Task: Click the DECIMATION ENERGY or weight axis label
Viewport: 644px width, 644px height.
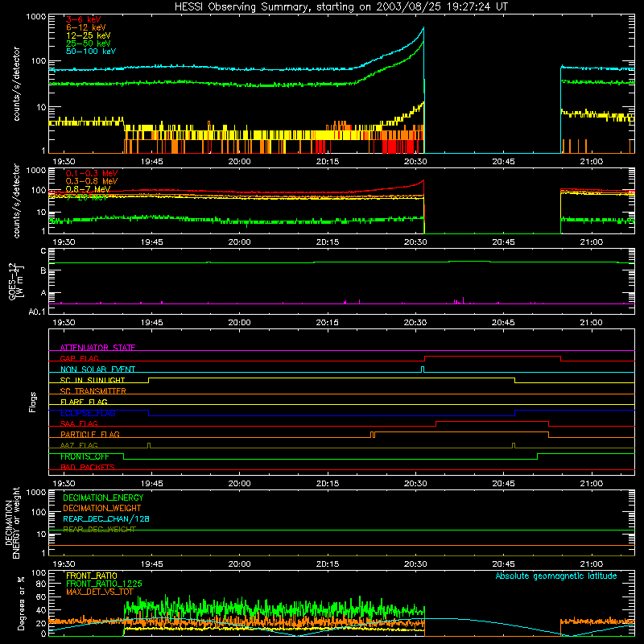Action: 12,522
